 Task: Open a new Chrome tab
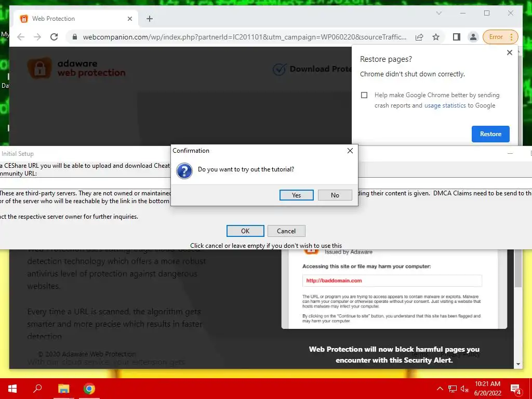(149, 19)
